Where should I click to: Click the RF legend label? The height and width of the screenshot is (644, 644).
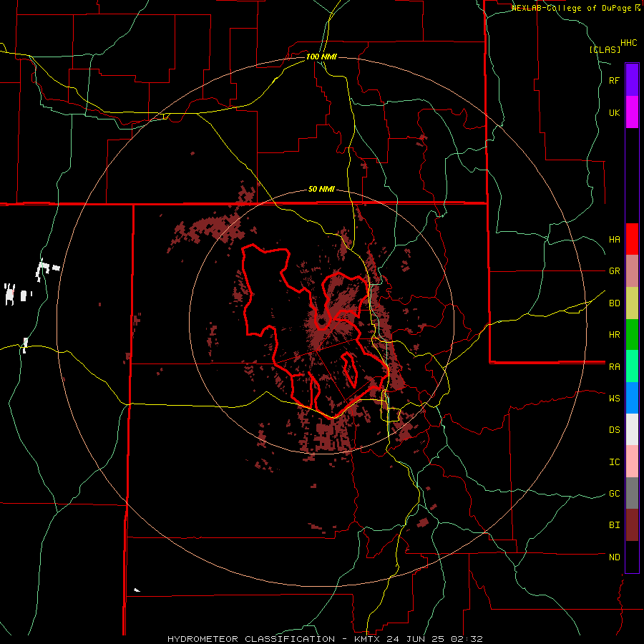[614, 80]
